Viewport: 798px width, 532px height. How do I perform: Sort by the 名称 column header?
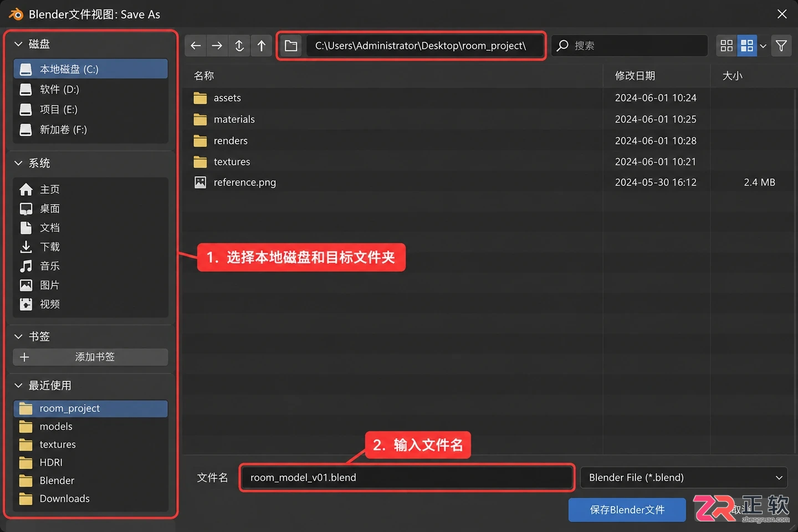204,75
